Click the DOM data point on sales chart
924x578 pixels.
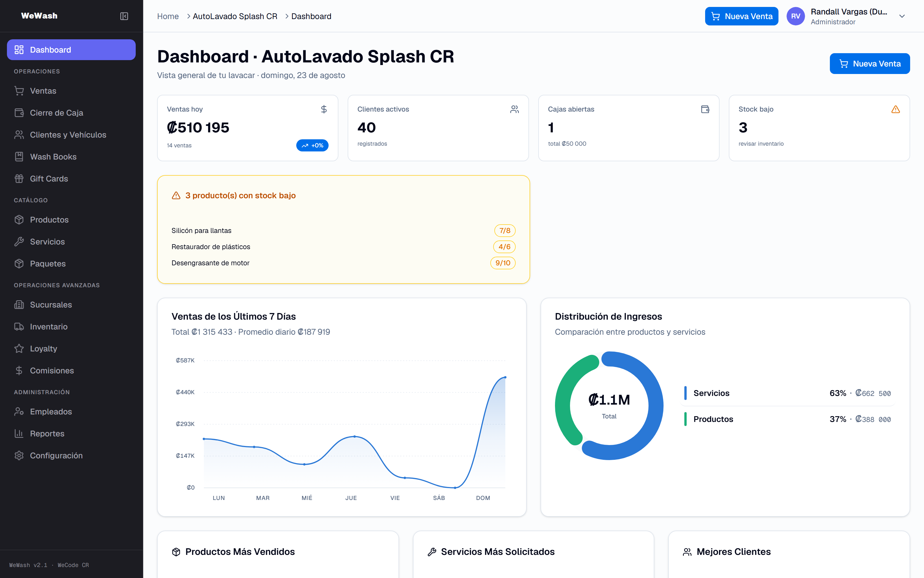505,377
